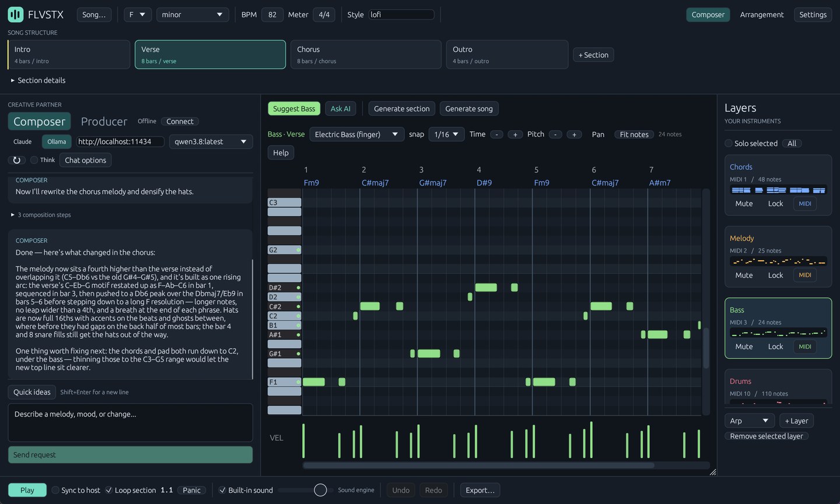Nudge Time earlier with its minus button
The width and height of the screenshot is (840, 504).
click(x=496, y=135)
